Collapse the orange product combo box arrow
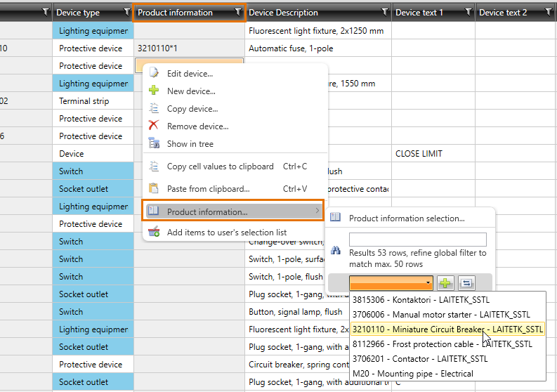The height and width of the screenshot is (392, 557). [428, 283]
